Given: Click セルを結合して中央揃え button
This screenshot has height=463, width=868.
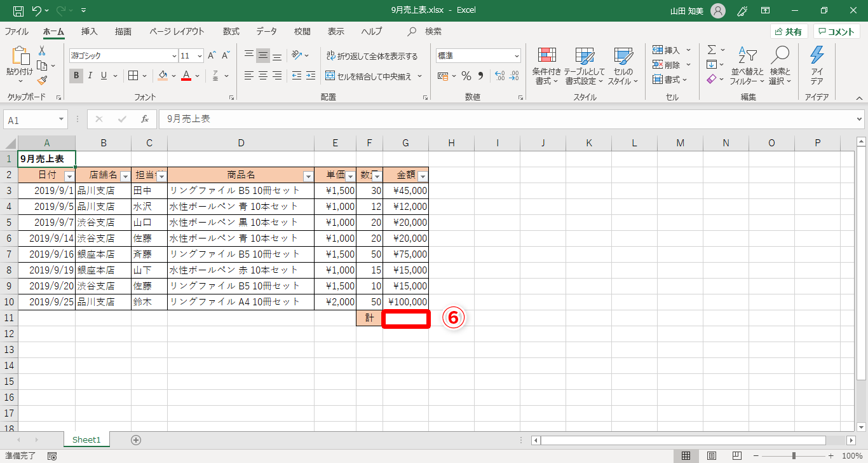Looking at the screenshot, I should [x=369, y=76].
